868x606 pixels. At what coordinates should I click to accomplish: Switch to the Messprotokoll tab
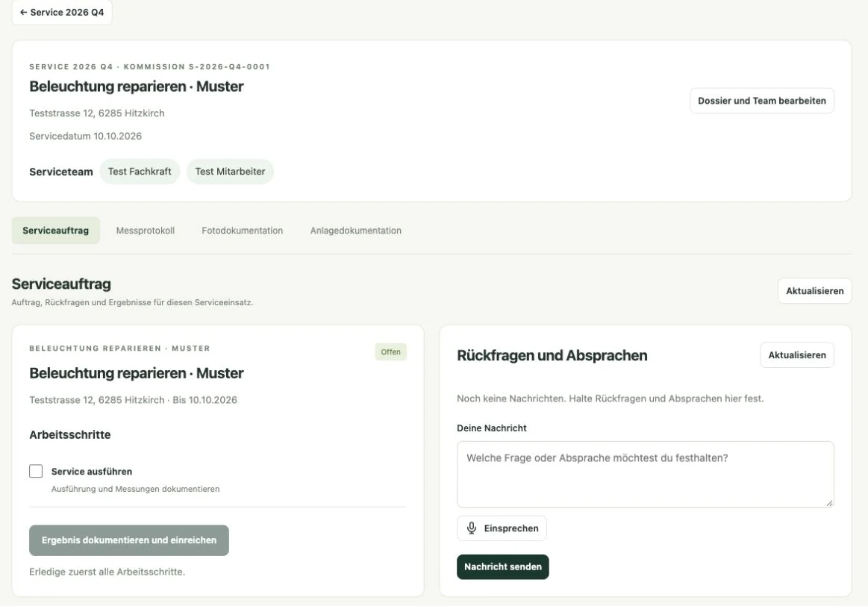(x=145, y=230)
